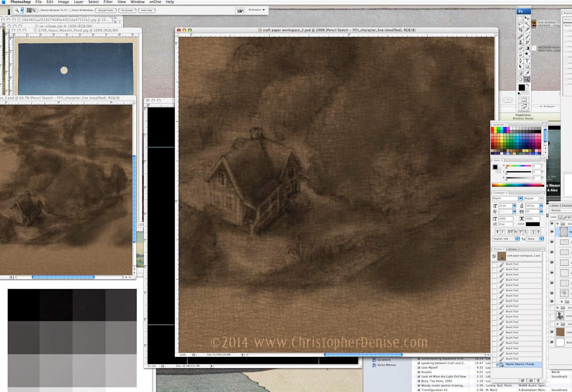Select the Notes tool
This screenshot has width=572, height=392.
[x=521, y=73]
